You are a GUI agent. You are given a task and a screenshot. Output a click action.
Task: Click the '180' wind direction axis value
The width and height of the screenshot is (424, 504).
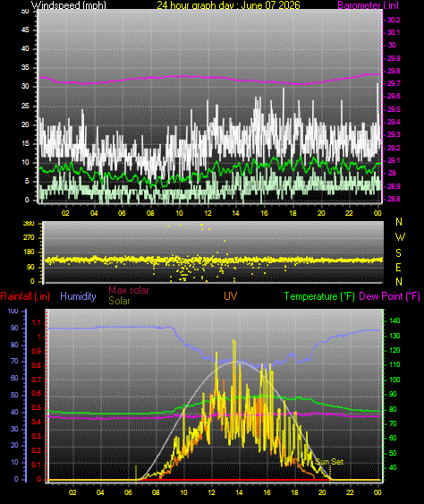click(x=29, y=252)
